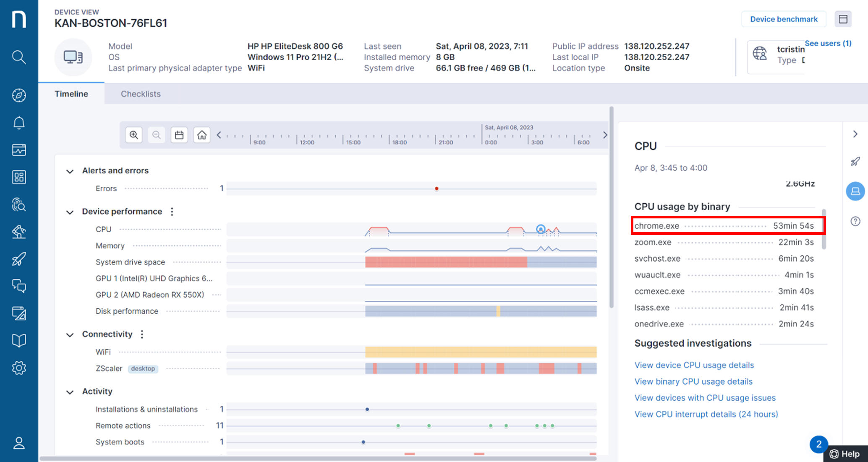Click the zoom in magnifier on timeline
Image resolution: width=868 pixels, height=462 pixels.
pyautogui.click(x=134, y=135)
